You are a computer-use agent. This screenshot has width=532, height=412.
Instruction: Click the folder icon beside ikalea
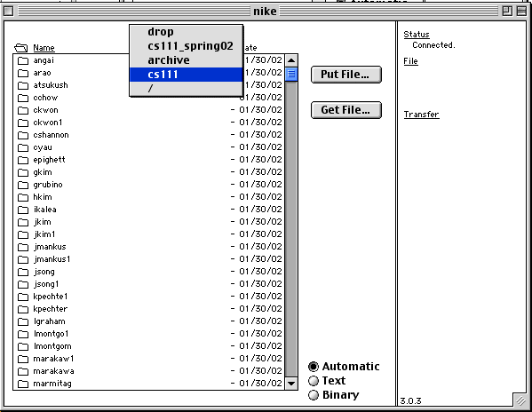23,210
